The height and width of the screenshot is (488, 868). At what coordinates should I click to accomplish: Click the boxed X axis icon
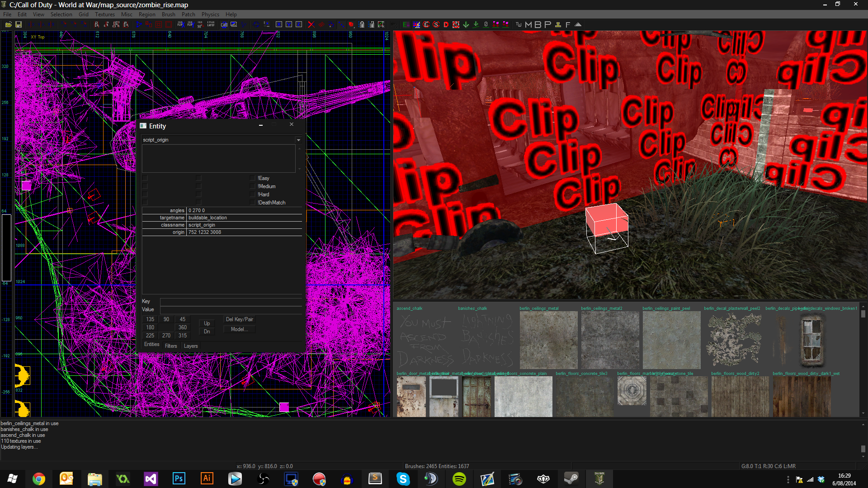click(279, 24)
